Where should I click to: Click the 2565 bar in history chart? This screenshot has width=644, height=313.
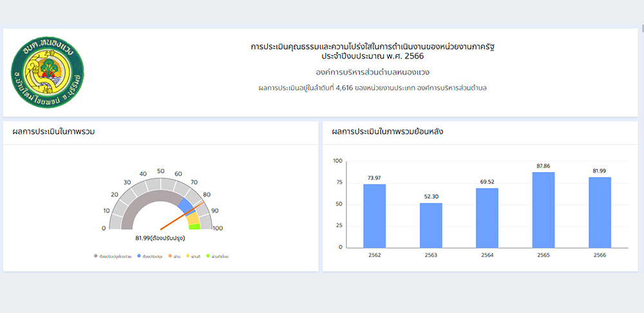coord(544,211)
